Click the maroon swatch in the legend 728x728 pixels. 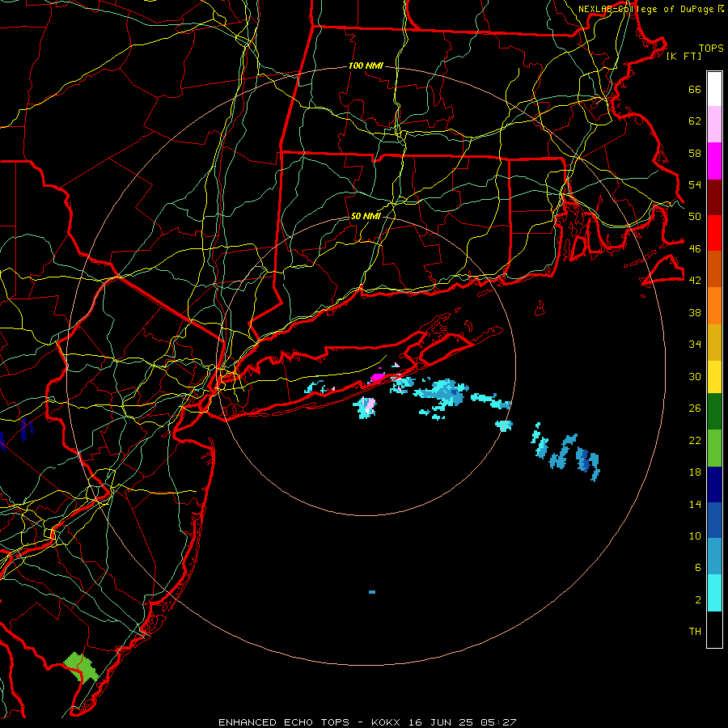(x=714, y=197)
